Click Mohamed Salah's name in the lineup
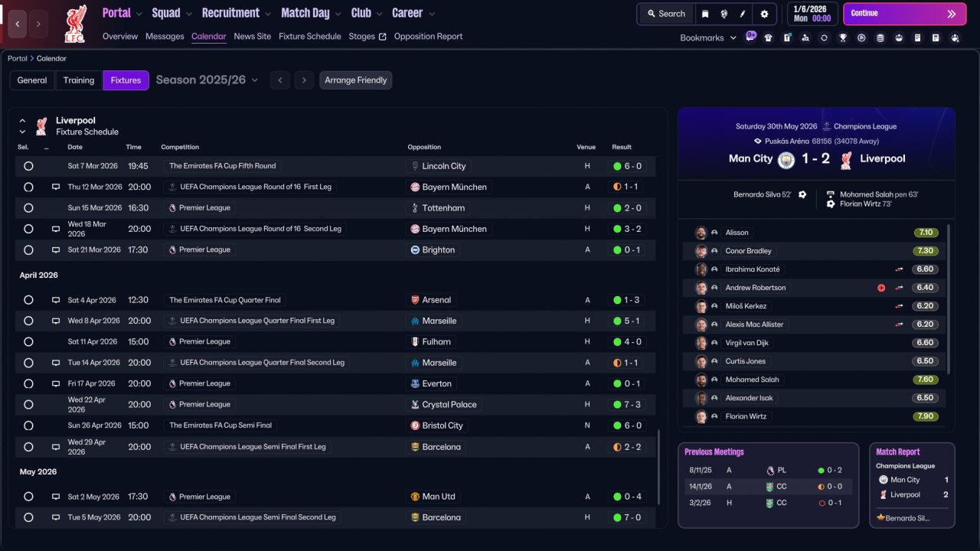 752,380
